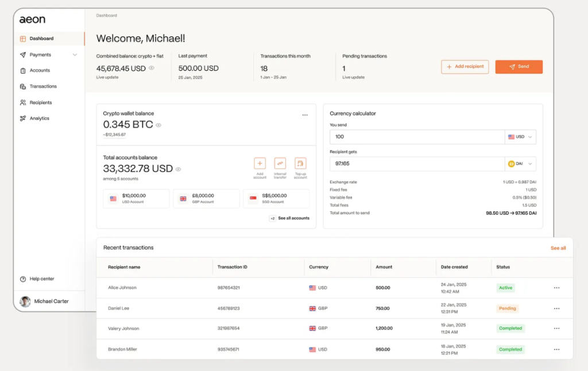The height and width of the screenshot is (371, 588).
Task: Open the Accounts sidebar section
Action: [39, 70]
